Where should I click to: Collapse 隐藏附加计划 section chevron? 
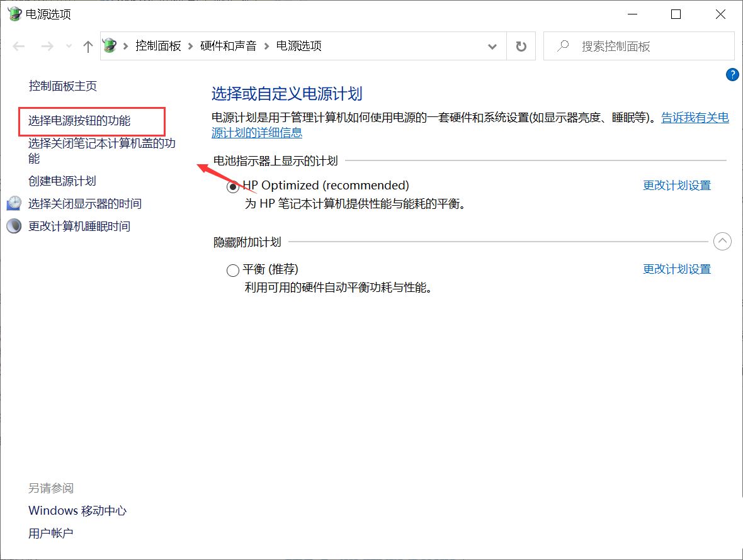click(722, 242)
